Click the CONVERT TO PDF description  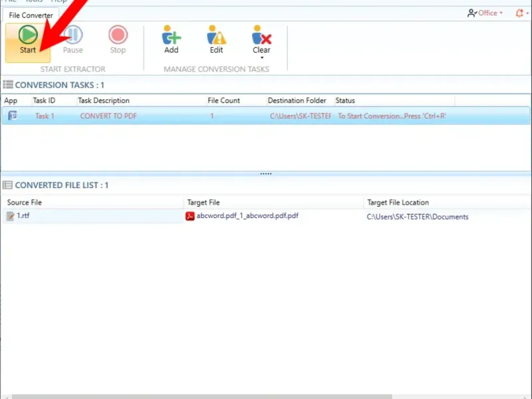click(108, 116)
